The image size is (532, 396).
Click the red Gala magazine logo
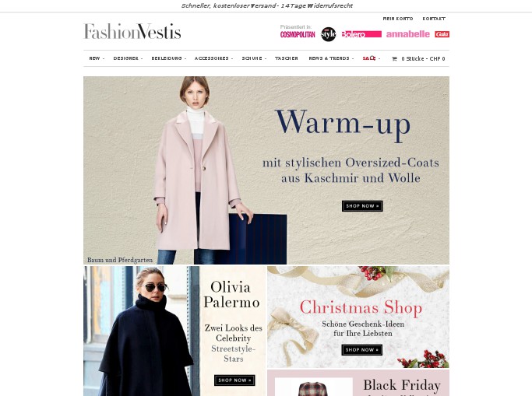point(442,34)
